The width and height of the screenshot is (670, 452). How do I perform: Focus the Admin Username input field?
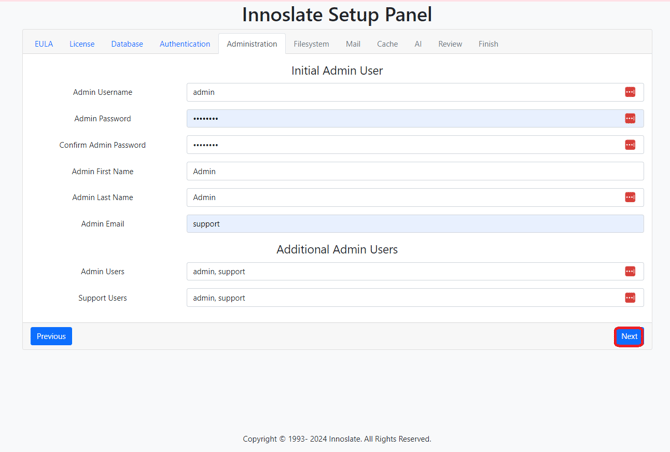[x=415, y=92]
